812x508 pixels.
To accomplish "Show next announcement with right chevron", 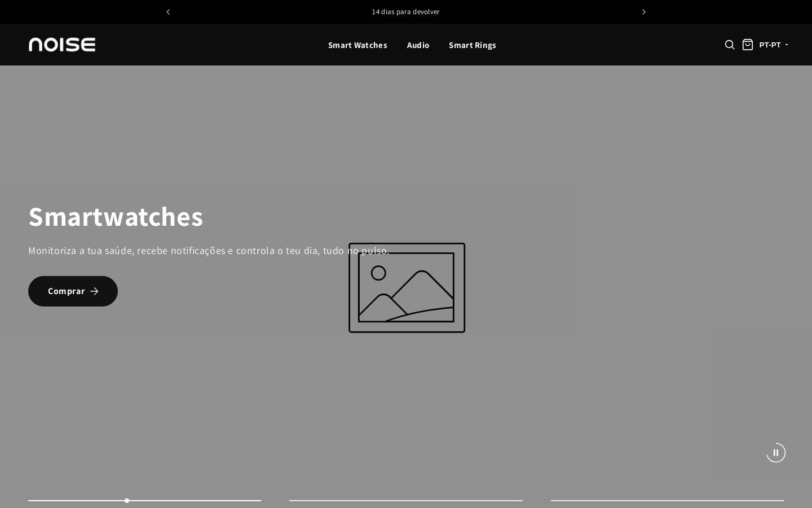I will coord(644,12).
